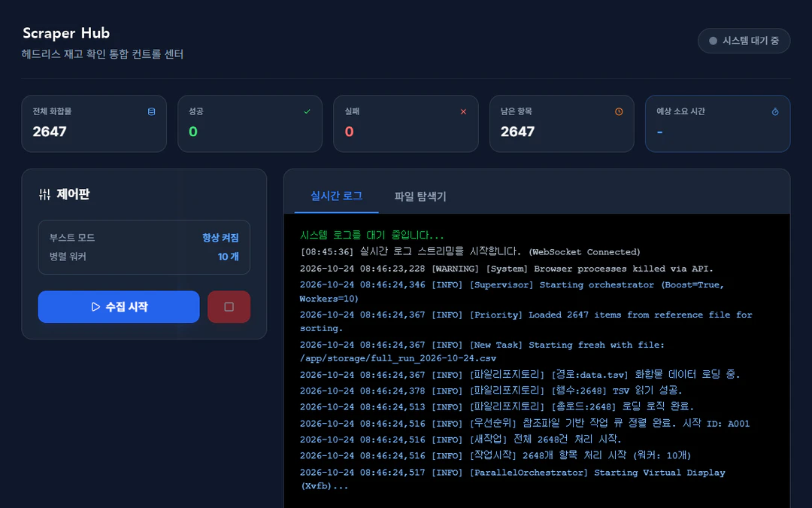
Task: Click the New Task Starting fresh log line
Action: (x=482, y=351)
